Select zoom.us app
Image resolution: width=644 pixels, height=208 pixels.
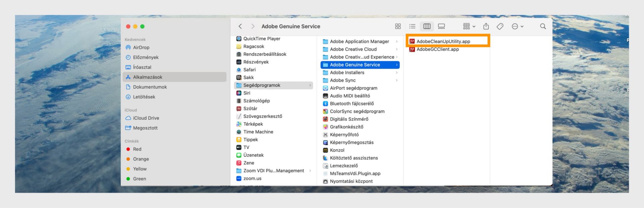click(x=273, y=179)
